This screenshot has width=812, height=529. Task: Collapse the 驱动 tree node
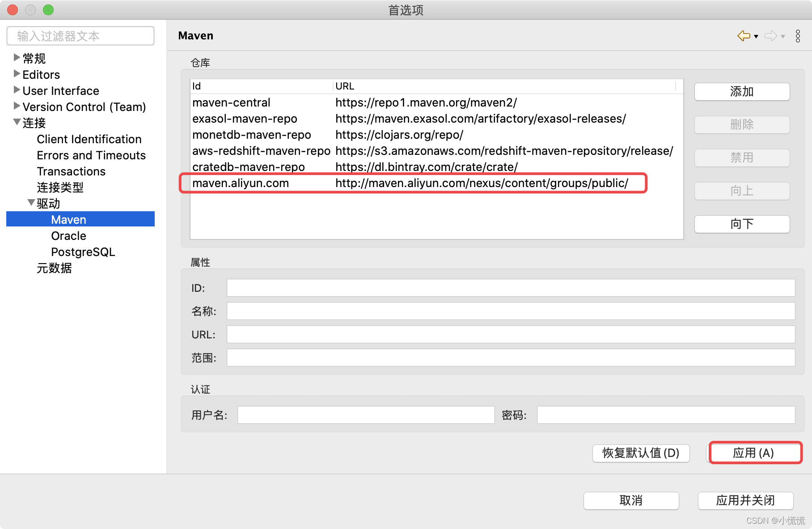pos(31,202)
